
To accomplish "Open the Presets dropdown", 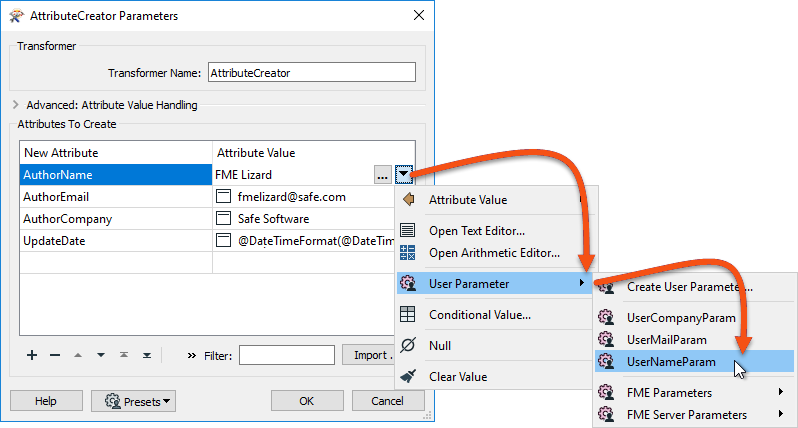I will 133,401.
